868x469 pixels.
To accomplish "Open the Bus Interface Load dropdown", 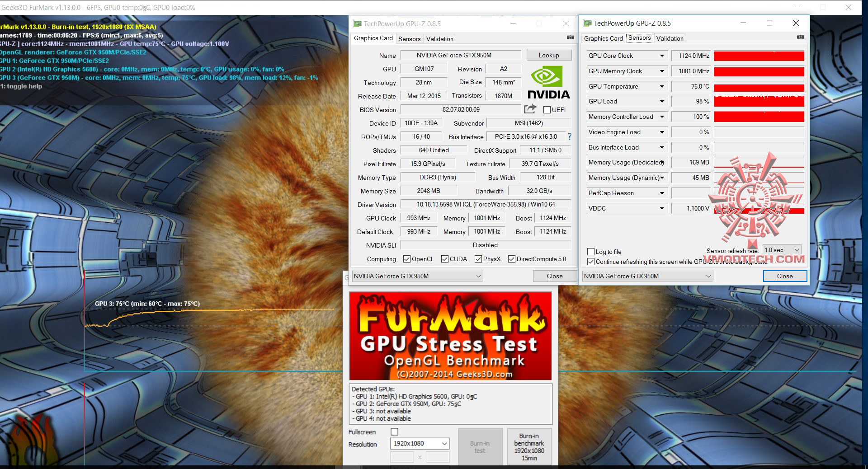I will pos(662,147).
